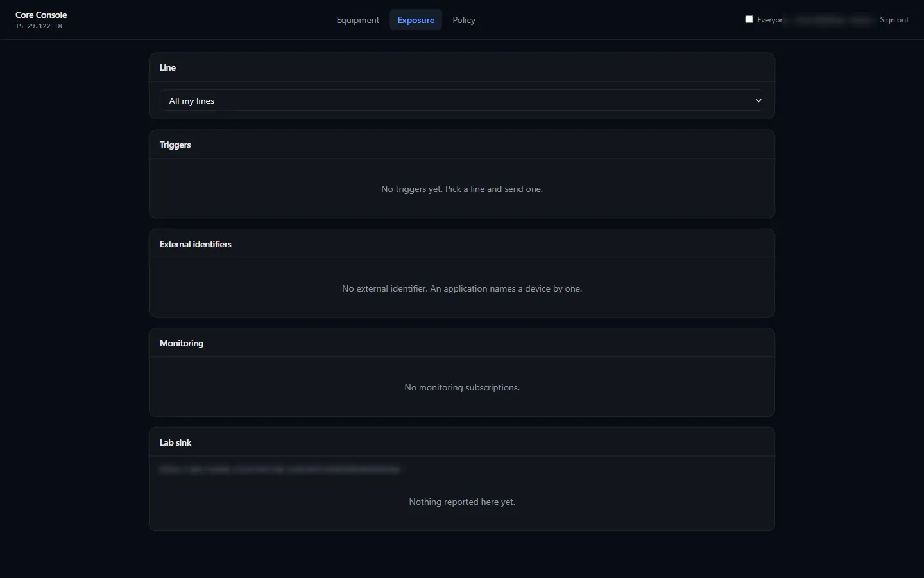Viewport: 924px width, 578px height.
Task: Toggle the Everyone checkbox
Action: tap(749, 20)
